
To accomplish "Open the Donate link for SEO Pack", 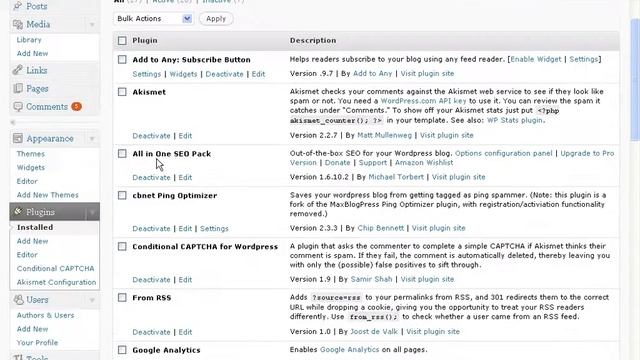I will (x=338, y=162).
